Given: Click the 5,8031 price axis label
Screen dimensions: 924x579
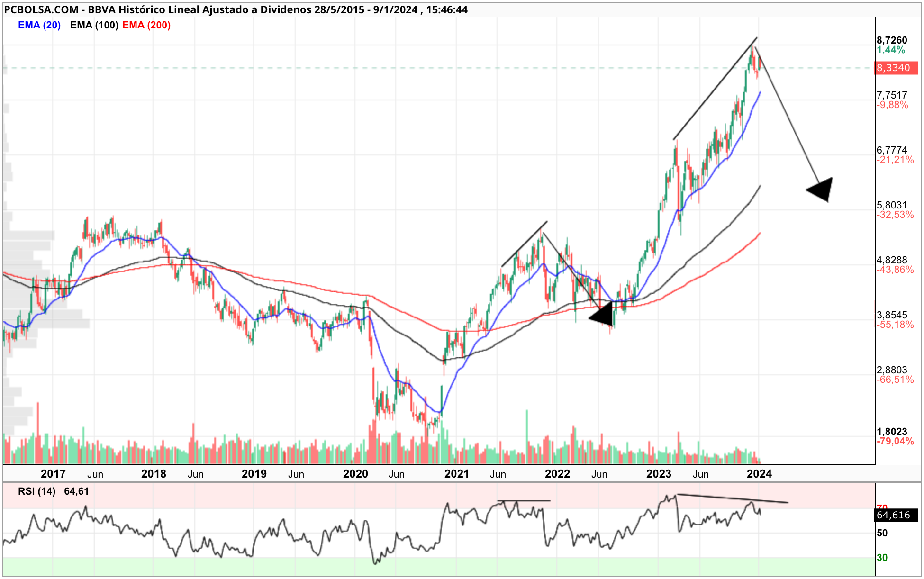Looking at the screenshot, I should 892,205.
